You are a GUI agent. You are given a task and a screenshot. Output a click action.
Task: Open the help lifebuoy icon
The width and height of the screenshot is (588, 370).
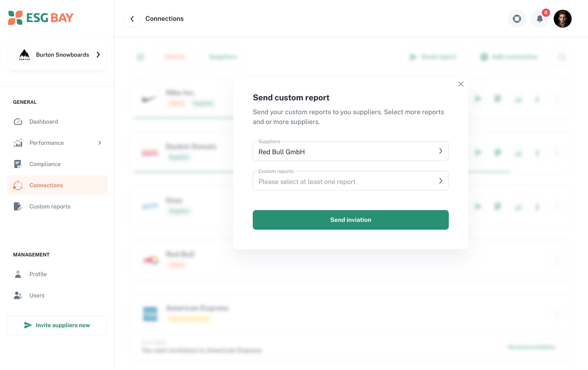click(x=517, y=19)
